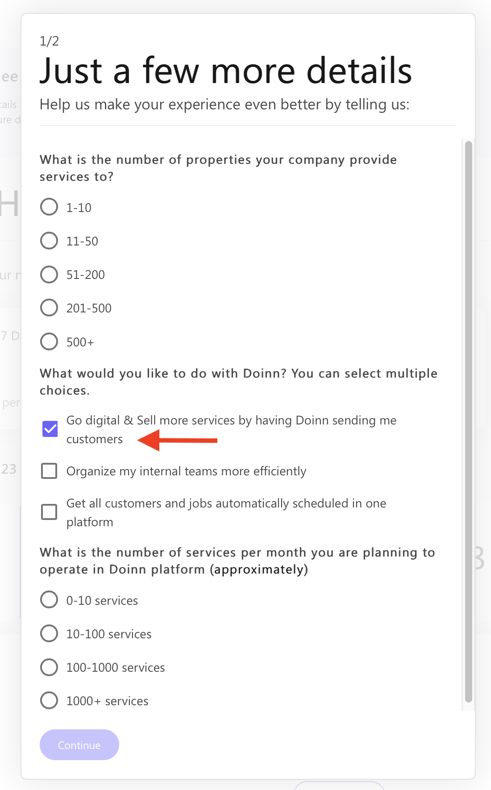Click the 'Organize my internal teams' label text
The height and width of the screenshot is (790, 491).
click(x=186, y=471)
